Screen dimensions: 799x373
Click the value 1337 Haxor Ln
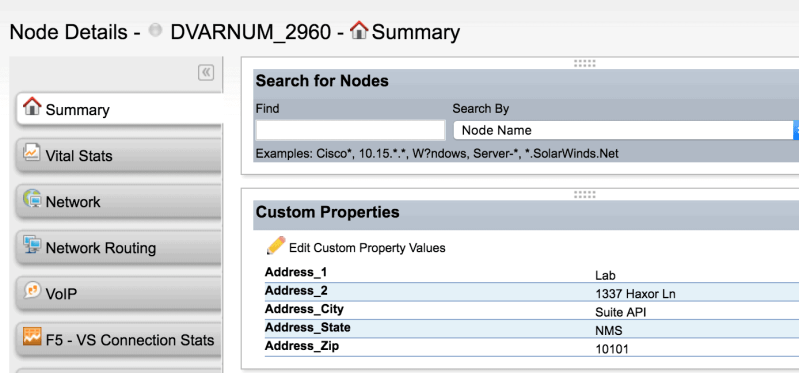[x=635, y=294]
